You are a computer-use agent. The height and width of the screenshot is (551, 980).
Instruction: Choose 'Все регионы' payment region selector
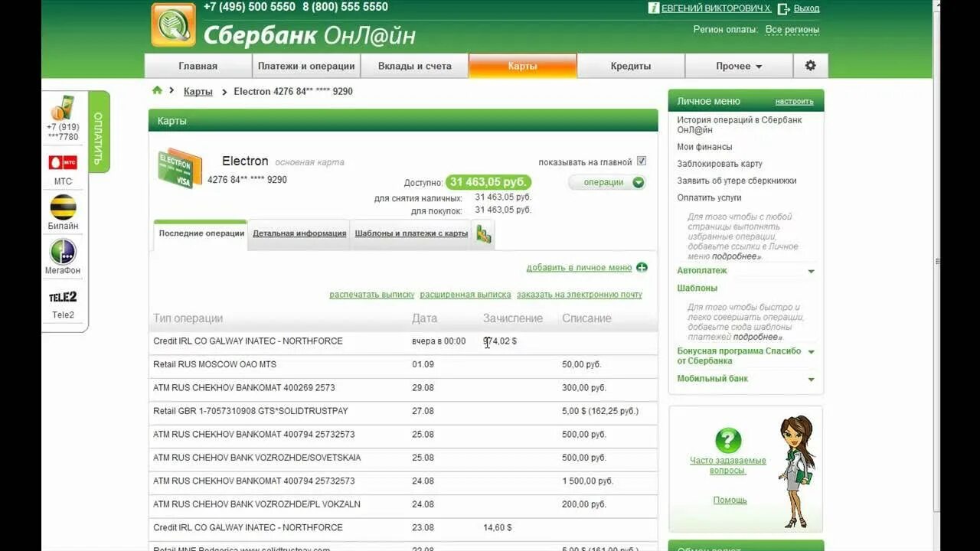pos(792,30)
